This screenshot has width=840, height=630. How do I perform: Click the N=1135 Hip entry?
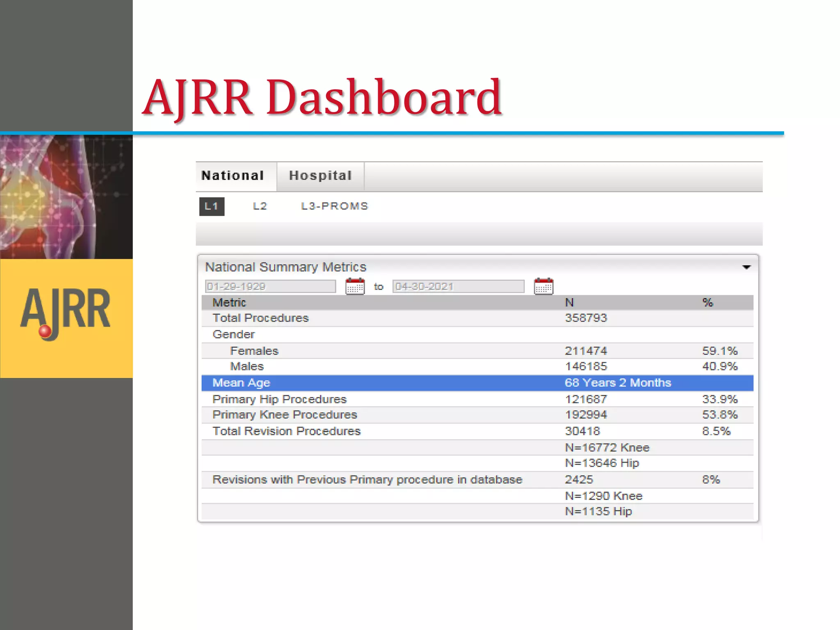(x=598, y=511)
